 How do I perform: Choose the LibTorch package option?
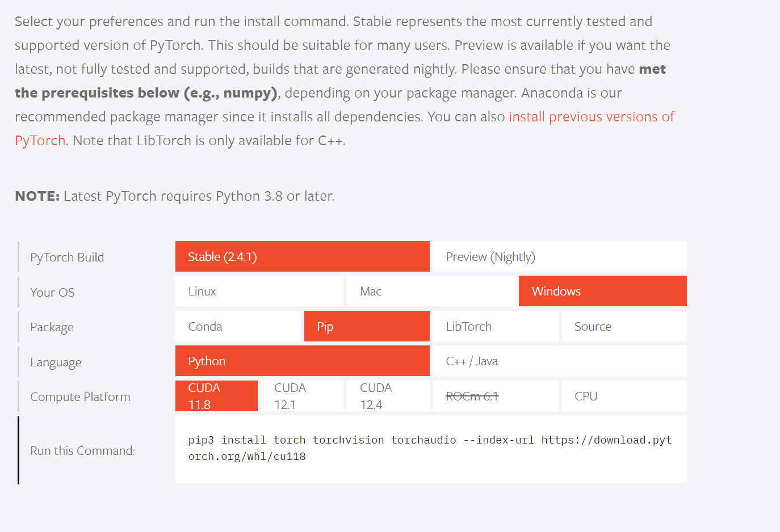(x=496, y=326)
